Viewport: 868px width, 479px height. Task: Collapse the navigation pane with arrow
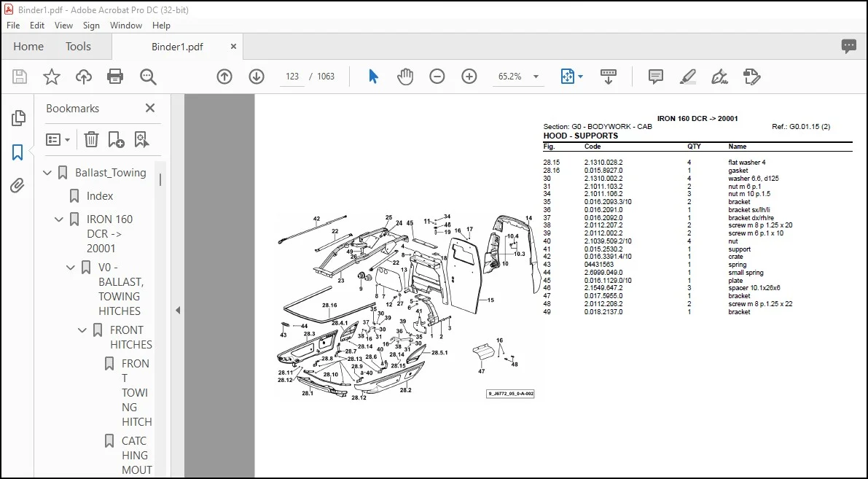pyautogui.click(x=178, y=310)
